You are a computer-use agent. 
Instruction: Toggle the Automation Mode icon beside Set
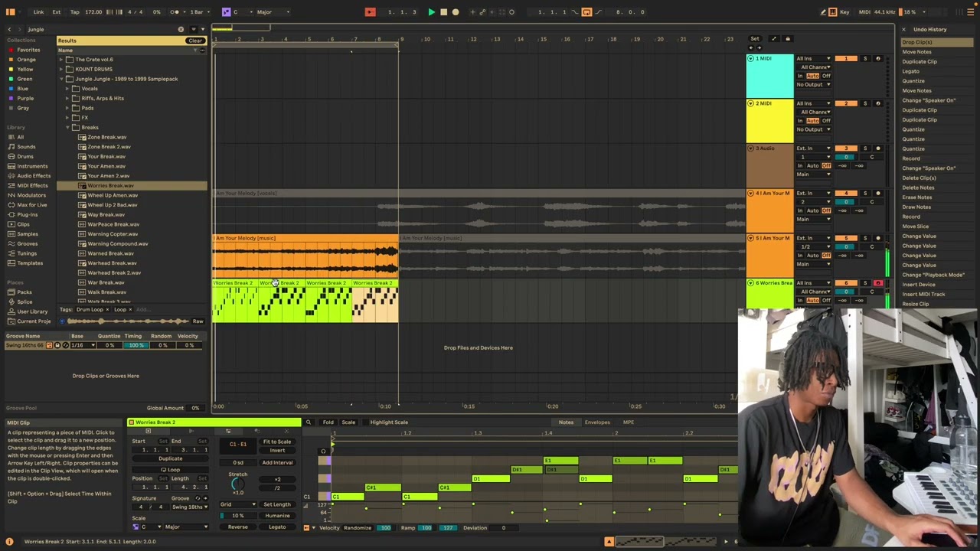[773, 39]
